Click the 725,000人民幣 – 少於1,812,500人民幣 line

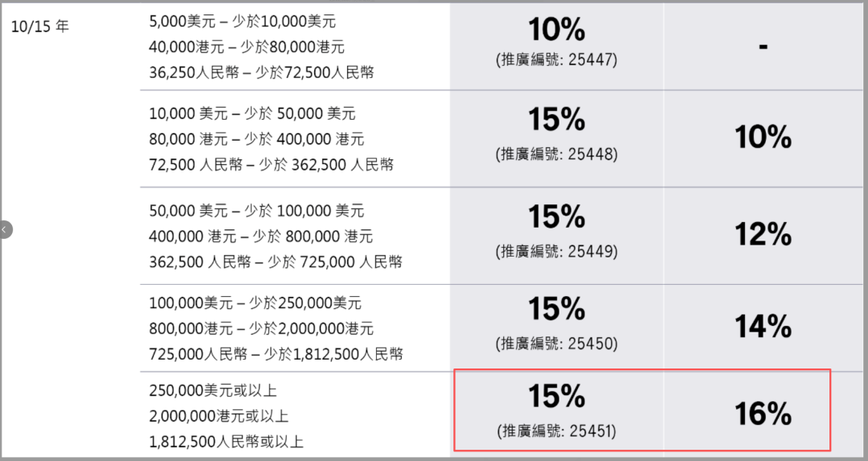[x=276, y=354]
